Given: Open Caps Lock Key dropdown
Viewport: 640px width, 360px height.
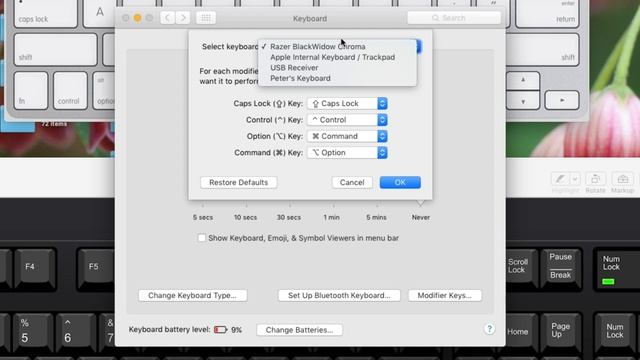Looking at the screenshot, I should (347, 104).
